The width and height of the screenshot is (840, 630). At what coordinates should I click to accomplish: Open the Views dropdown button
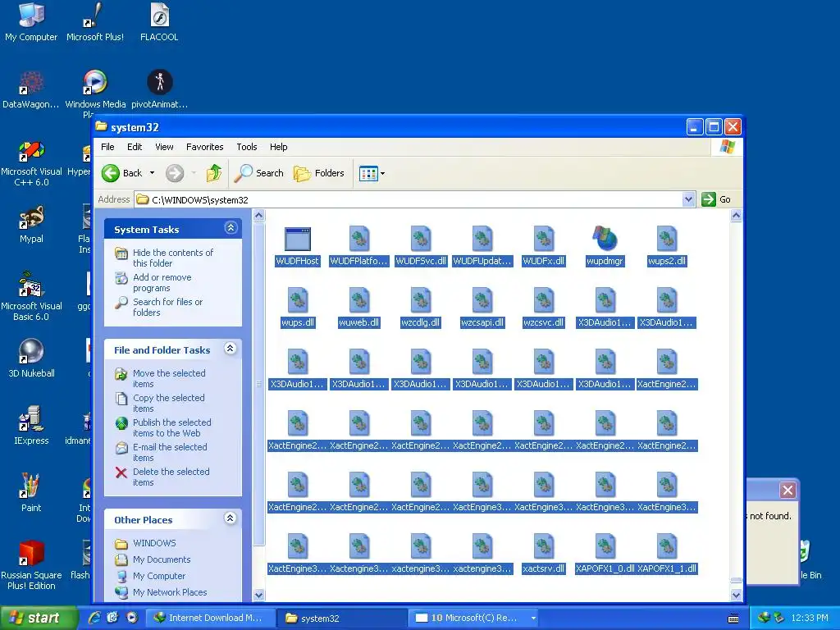pyautogui.click(x=372, y=174)
